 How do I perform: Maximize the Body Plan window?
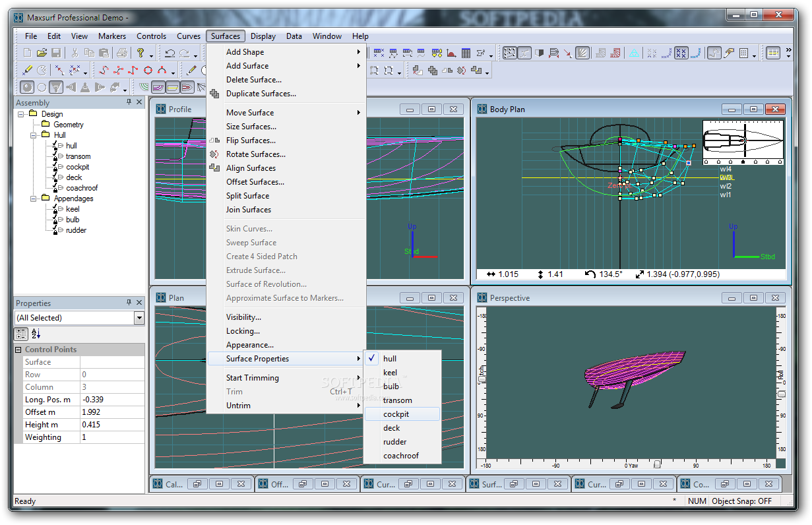click(753, 109)
